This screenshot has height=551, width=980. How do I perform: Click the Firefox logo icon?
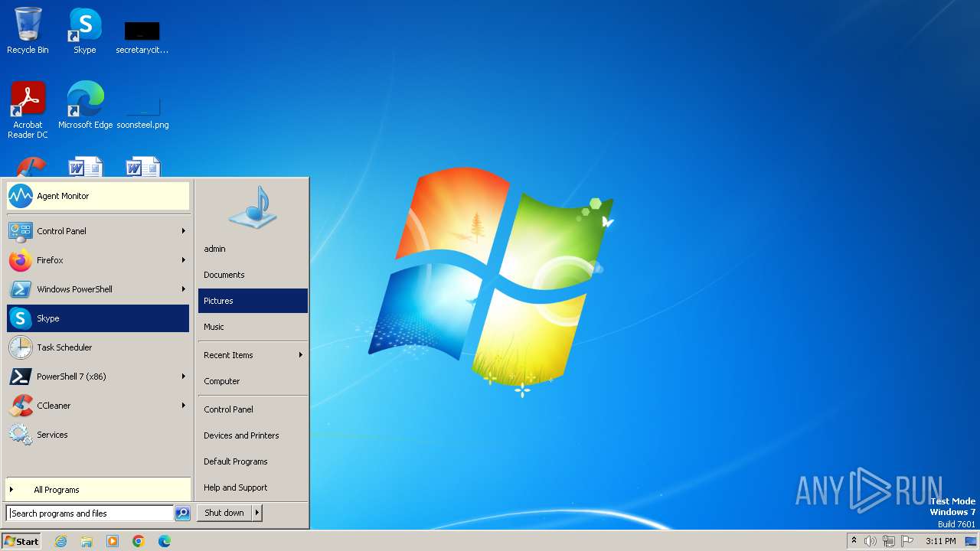pyautogui.click(x=21, y=260)
